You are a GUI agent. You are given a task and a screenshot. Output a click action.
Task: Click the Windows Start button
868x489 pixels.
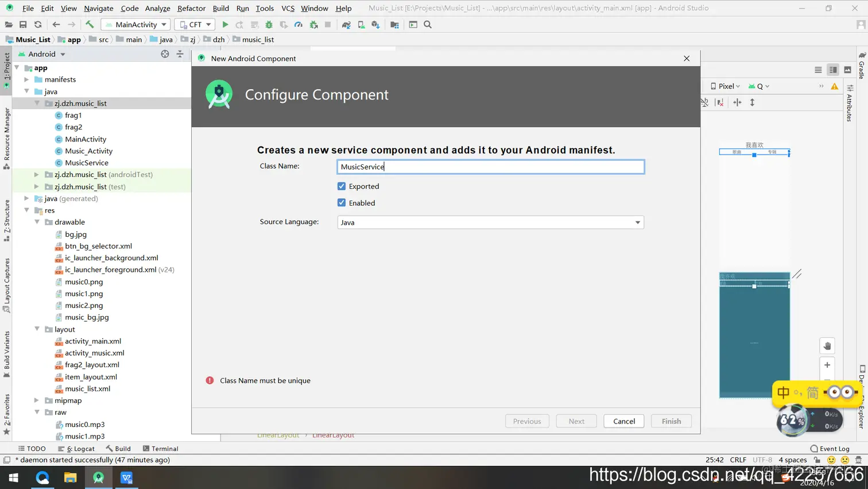14,478
